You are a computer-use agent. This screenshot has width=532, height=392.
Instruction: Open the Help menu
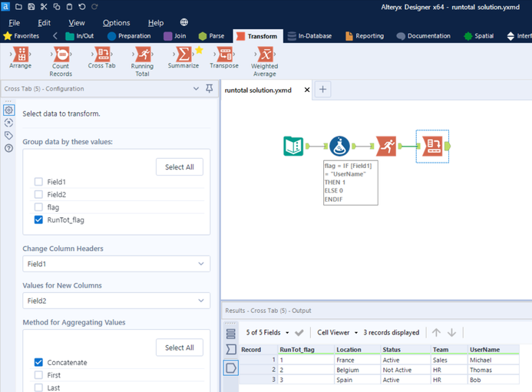coord(156,23)
